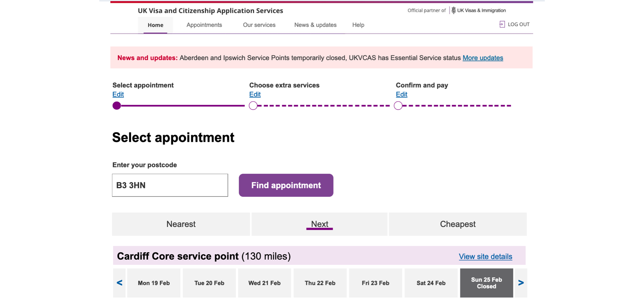Click the filled Select appointment progress marker
Viewport: 644px width, 305px height.
pyautogui.click(x=117, y=105)
